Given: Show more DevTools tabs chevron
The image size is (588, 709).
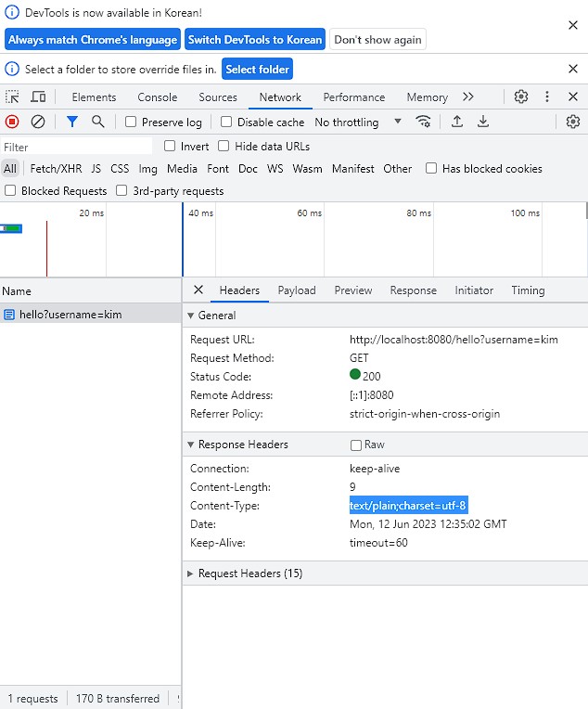Looking at the screenshot, I should tap(468, 97).
